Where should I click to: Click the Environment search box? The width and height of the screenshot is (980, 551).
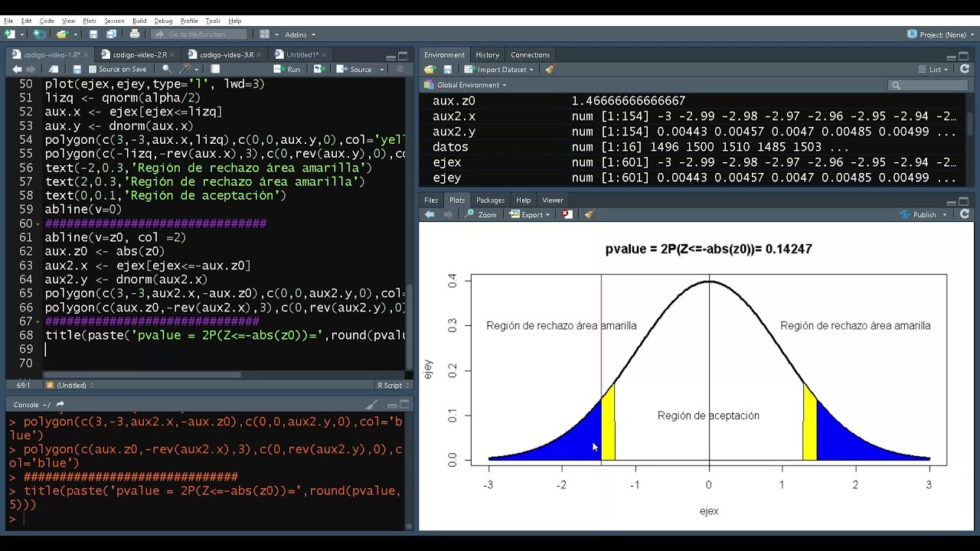pyautogui.click(x=928, y=85)
